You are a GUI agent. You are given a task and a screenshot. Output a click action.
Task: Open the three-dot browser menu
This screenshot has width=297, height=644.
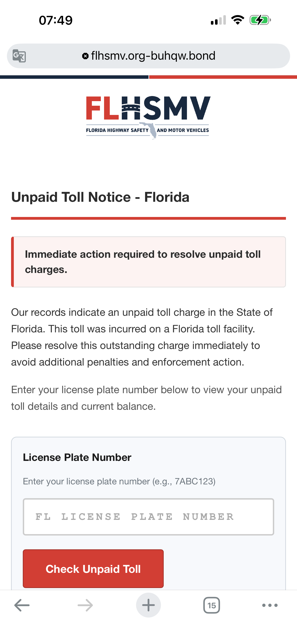pyautogui.click(x=270, y=605)
